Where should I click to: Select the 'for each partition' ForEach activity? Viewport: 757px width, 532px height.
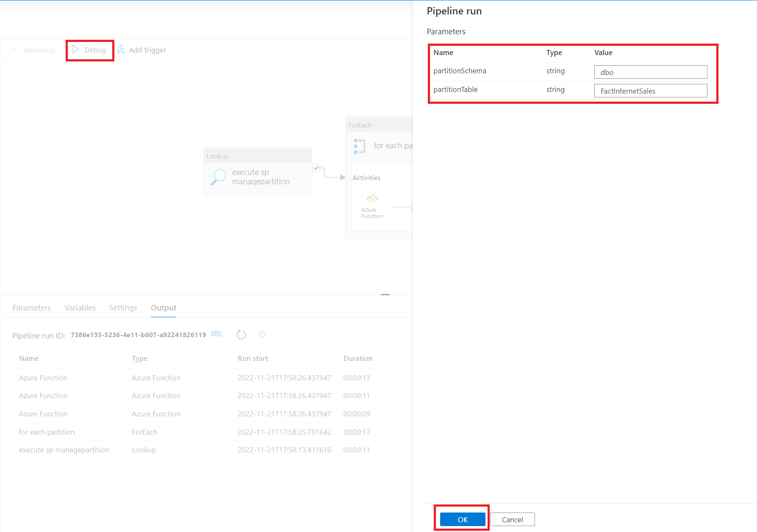click(393, 145)
